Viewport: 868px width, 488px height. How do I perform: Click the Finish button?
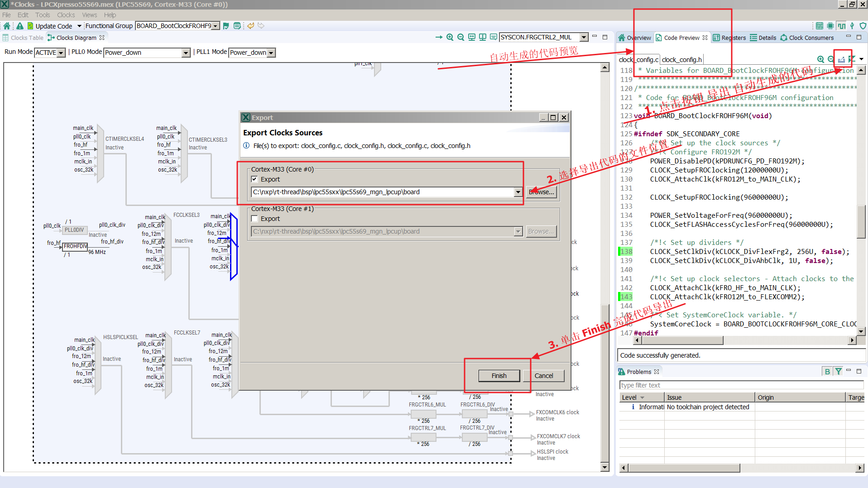[x=499, y=376]
